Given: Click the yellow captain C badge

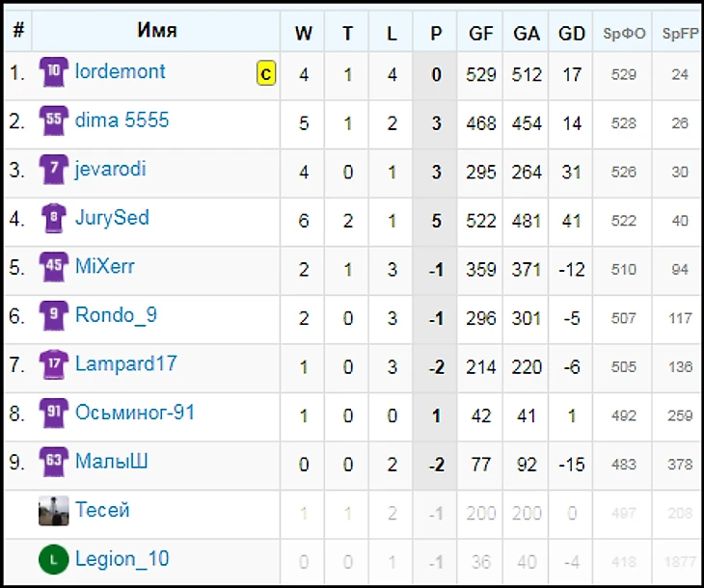Looking at the screenshot, I should click(x=266, y=73).
